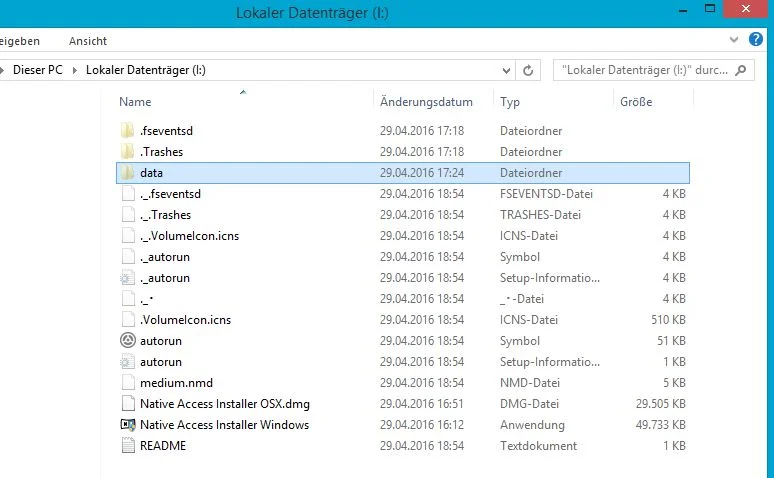Viewport: 774px width, 478px height.
Task: Click the ._.Trashes file icon
Action: pyautogui.click(x=128, y=215)
